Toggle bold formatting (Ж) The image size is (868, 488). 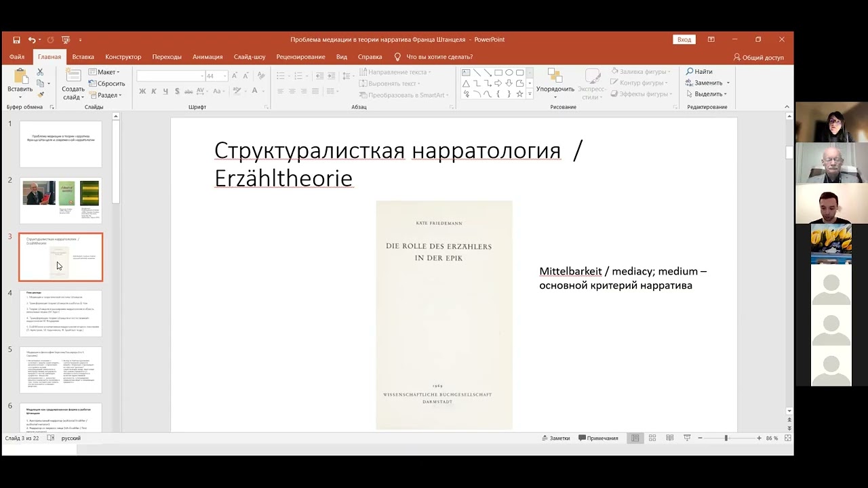[x=142, y=91]
